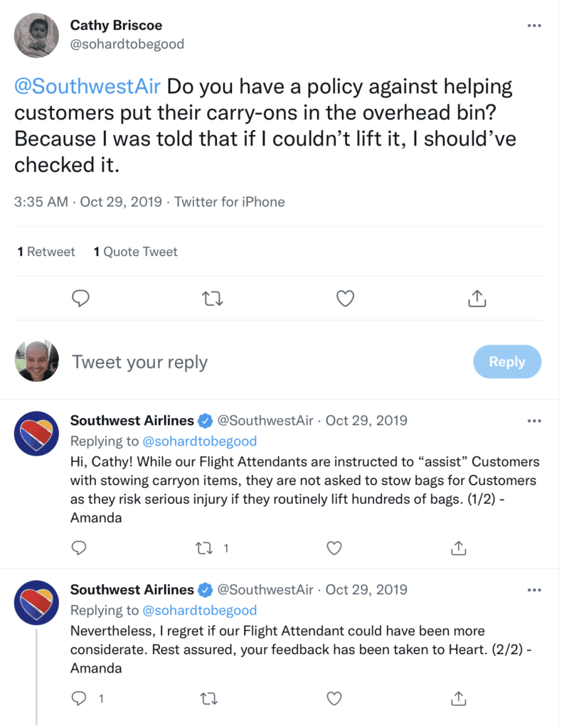
Task: Like the first Southwest Airlines reply (1/2)
Action: pos(334,548)
